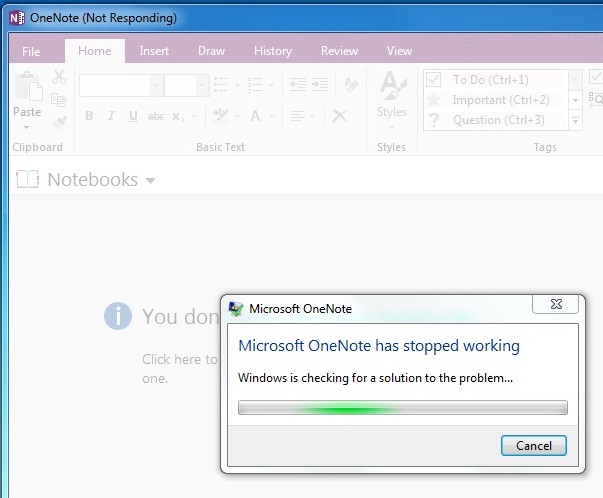Expand the Numbering dropdown arrow
The image size is (603, 498).
tap(272, 85)
